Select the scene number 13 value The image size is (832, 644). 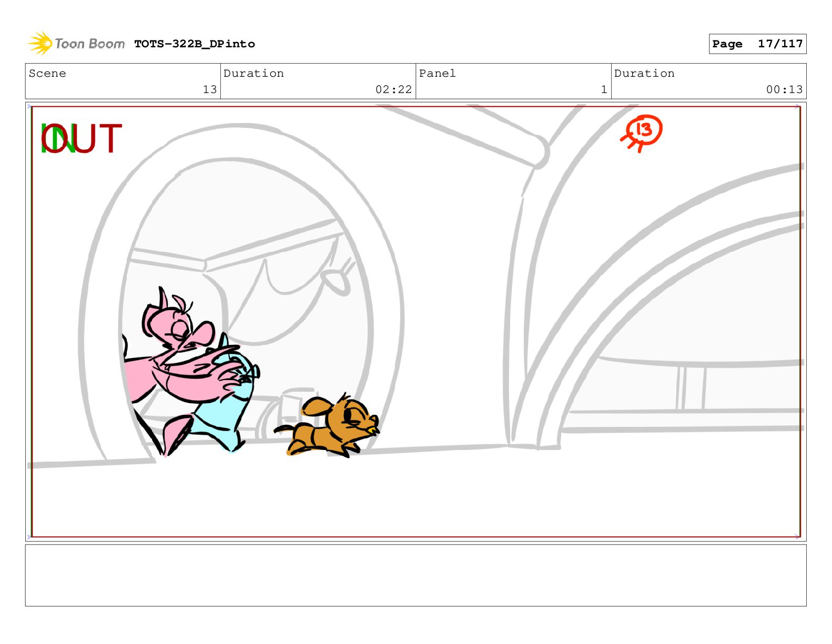(210, 89)
